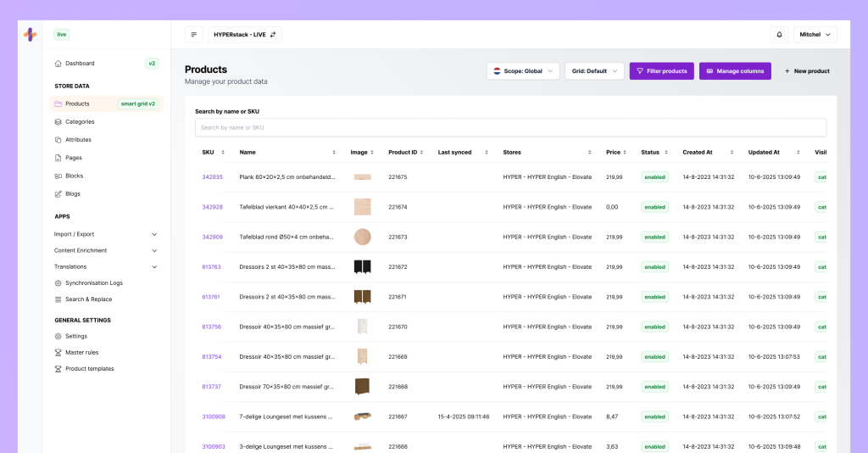Click the Synchronisation Logs gear icon

click(x=58, y=283)
